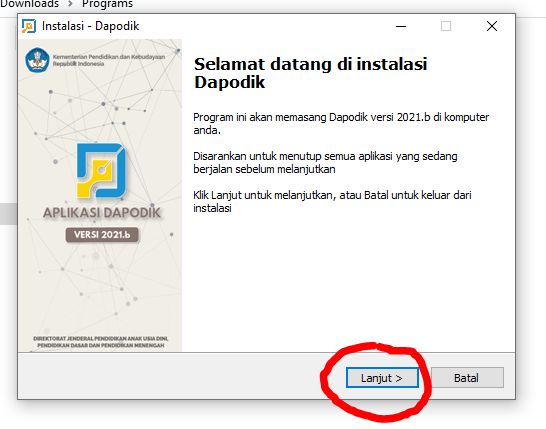This screenshot has width=546, height=429.
Task: Click the Dapodik installer title bar icon
Action: coord(29,26)
